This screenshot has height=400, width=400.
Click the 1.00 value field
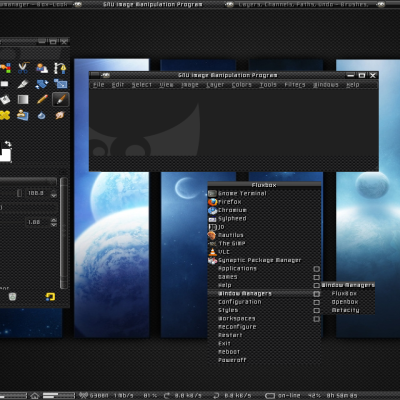point(36,222)
